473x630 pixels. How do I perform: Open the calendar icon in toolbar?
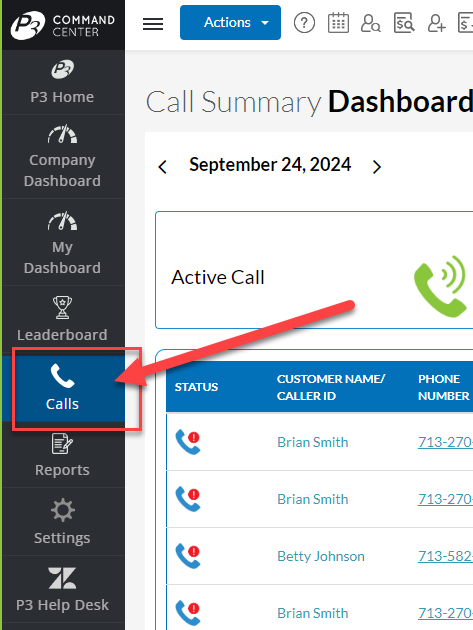(x=338, y=23)
